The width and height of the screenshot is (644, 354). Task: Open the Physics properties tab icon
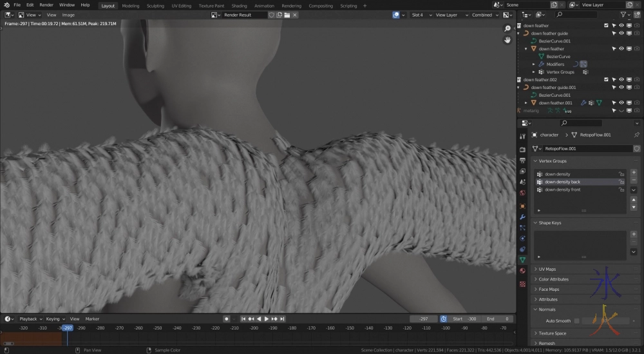click(523, 238)
